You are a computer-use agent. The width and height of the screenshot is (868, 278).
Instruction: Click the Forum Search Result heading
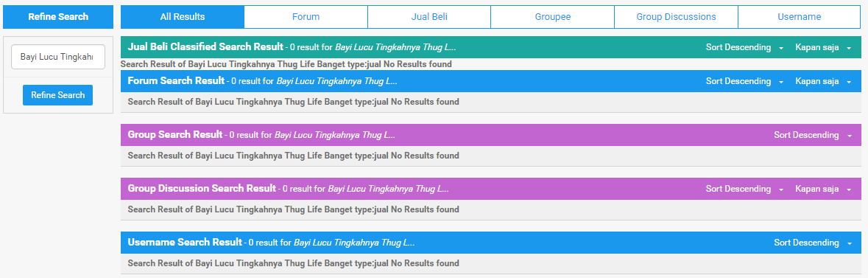tap(176, 81)
